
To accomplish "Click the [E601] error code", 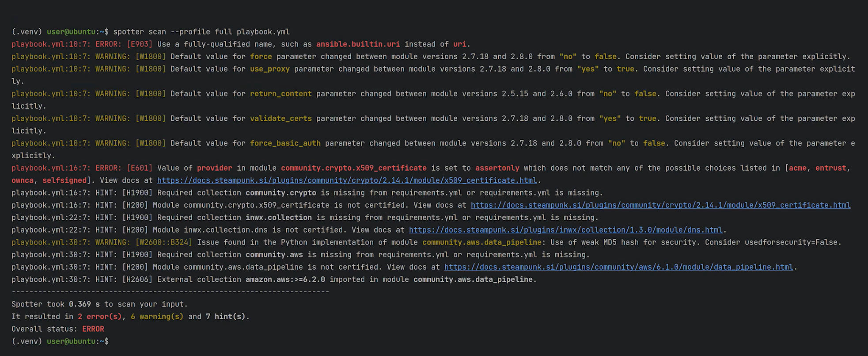I will click(x=139, y=168).
